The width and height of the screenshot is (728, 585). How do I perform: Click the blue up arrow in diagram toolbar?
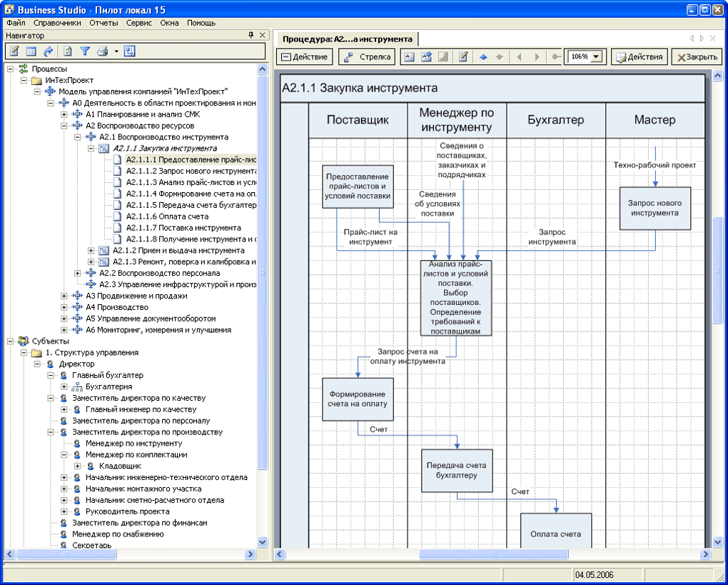click(483, 57)
